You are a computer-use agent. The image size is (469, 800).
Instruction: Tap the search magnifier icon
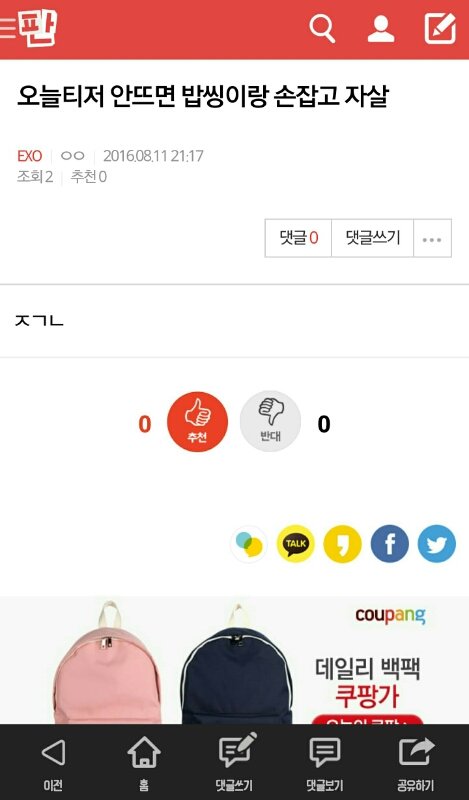323,28
